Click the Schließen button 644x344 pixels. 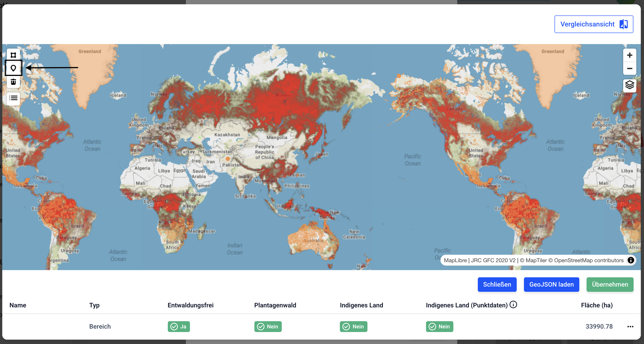[x=497, y=284]
